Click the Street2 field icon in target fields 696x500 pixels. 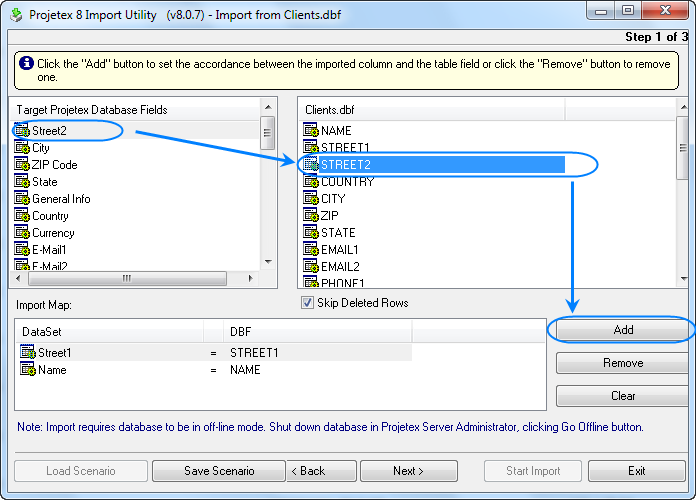pyautogui.click(x=22, y=131)
